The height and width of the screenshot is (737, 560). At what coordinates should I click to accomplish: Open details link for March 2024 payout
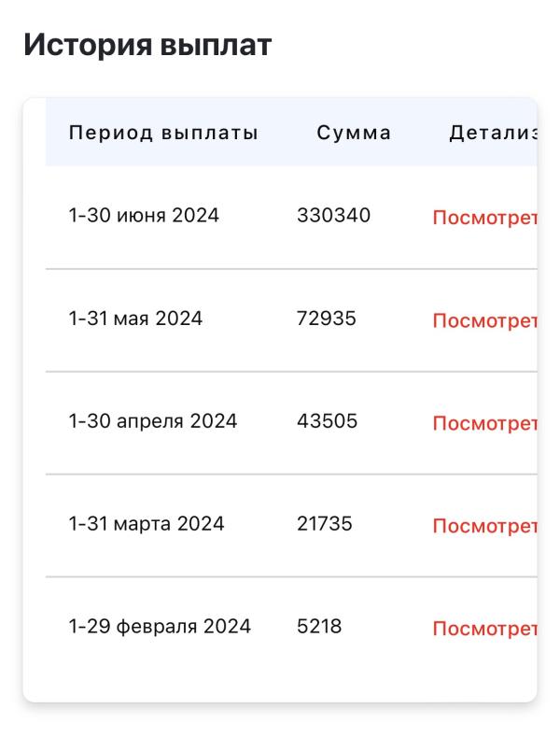pos(484,526)
